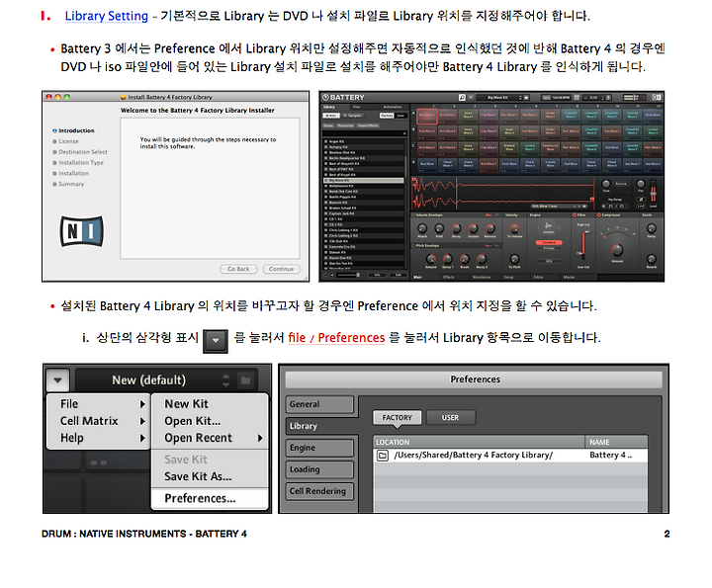Click the Battery logo in the plugin header

[x=343, y=97]
